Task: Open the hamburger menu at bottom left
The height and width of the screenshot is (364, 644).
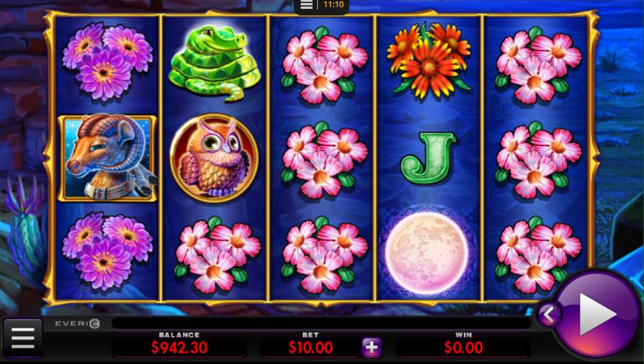Action: coord(23,338)
